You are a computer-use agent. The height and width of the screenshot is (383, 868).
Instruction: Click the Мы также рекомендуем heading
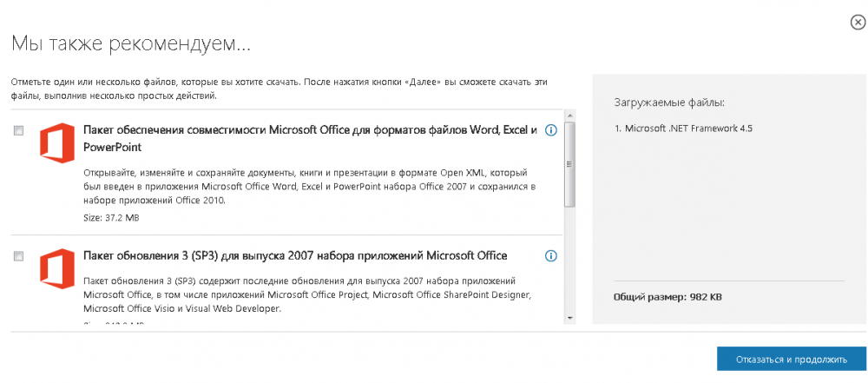point(130,43)
